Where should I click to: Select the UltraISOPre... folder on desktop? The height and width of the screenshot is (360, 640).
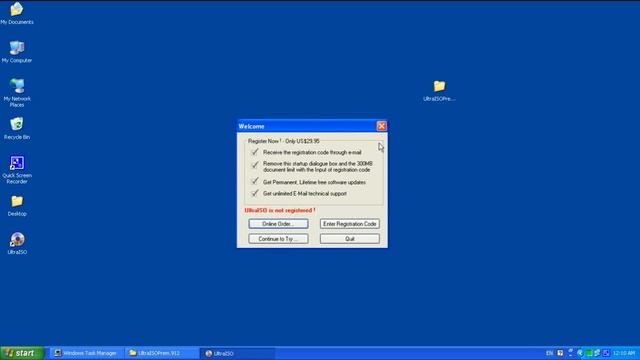point(439,91)
